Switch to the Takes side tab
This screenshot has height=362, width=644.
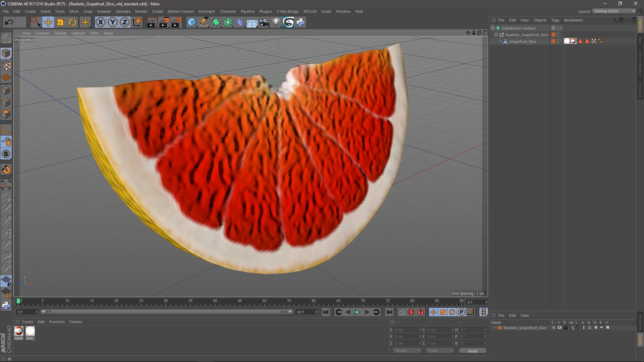click(640, 40)
